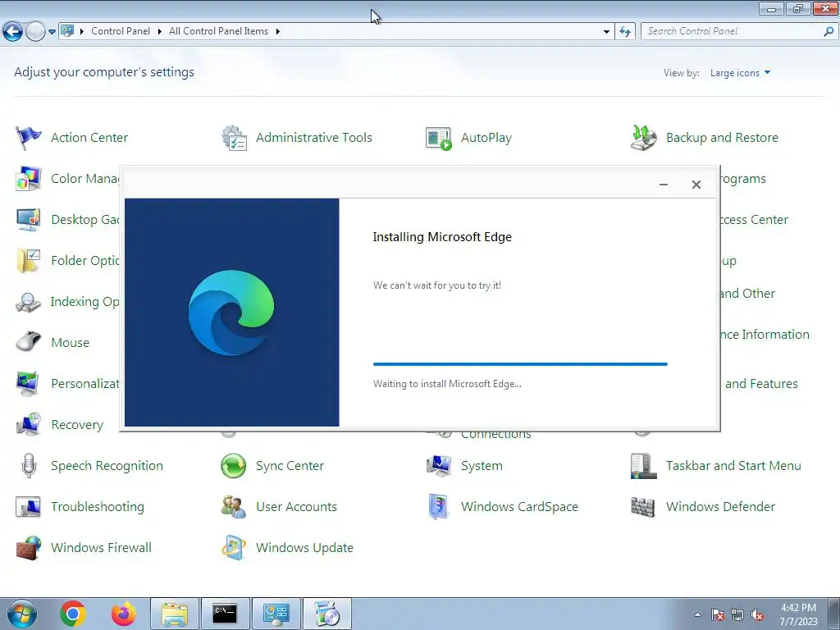
Task: Click Control Panel in the breadcrumb
Action: (x=121, y=32)
